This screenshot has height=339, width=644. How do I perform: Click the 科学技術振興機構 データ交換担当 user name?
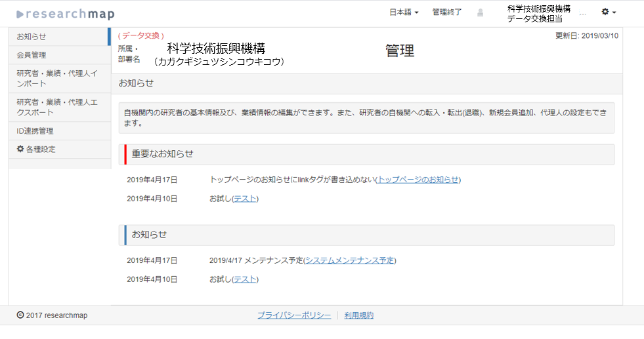538,14
